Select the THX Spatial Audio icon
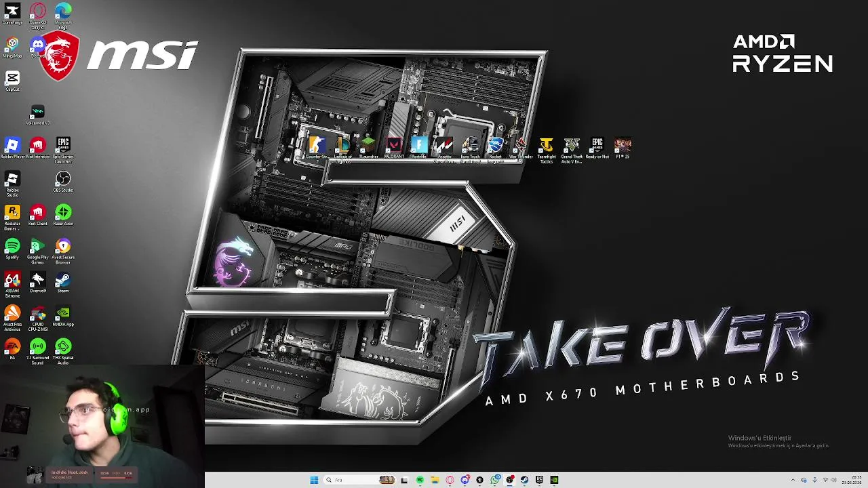The image size is (868, 488). (x=63, y=352)
